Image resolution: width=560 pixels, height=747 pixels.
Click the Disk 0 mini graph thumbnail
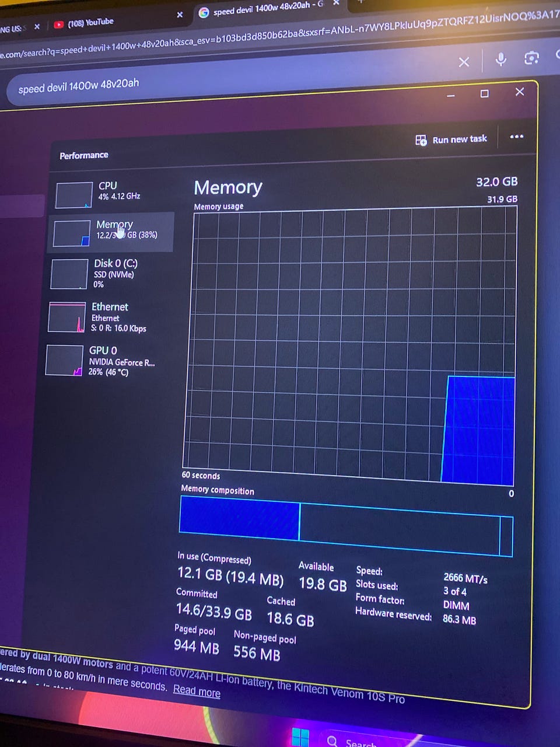69,274
